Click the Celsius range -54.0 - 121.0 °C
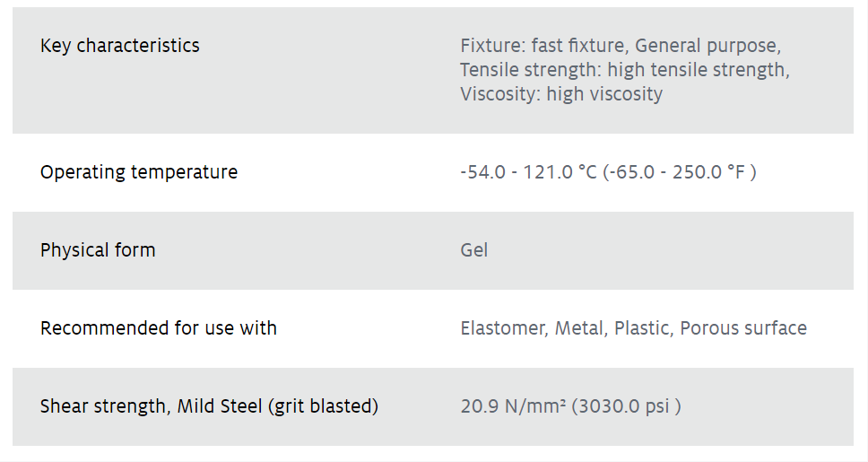Image resolution: width=868 pixels, height=462 pixels. point(528,172)
